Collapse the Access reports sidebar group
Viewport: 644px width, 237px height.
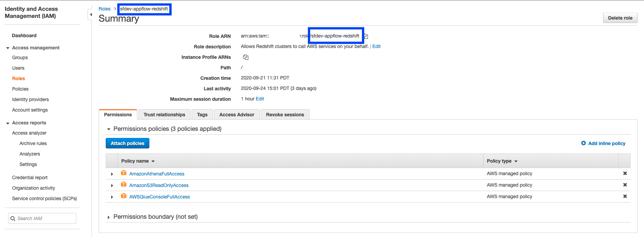click(x=8, y=123)
